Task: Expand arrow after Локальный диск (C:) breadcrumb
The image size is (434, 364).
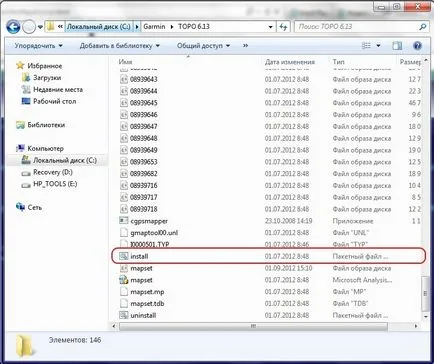Action: 137,27
